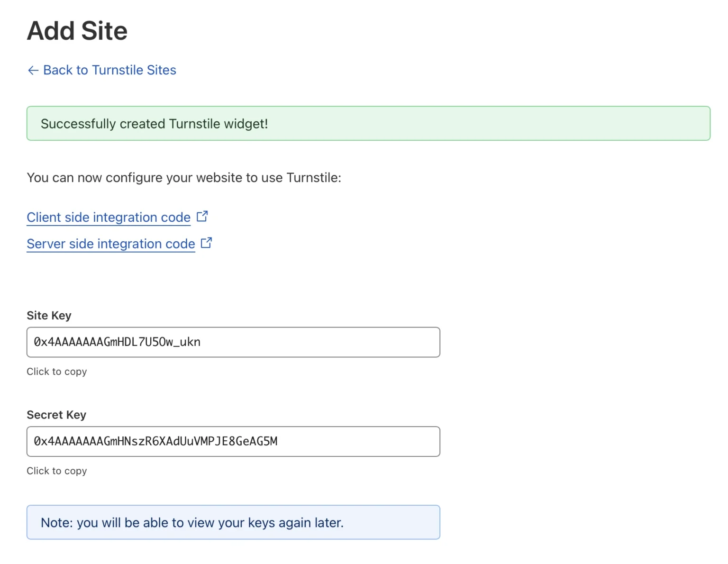Copy the Secret Key field value

click(x=233, y=442)
